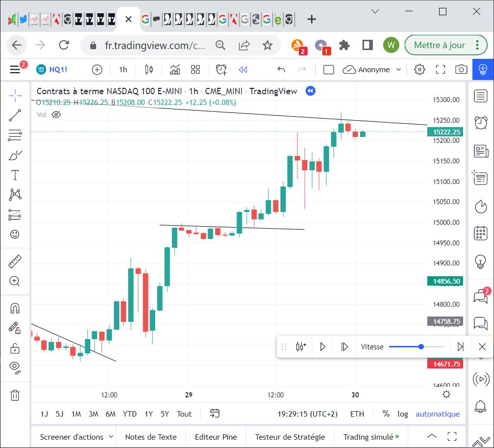This screenshot has width=494, height=448.
Task: Select the 1M date range
Action: [76, 414]
